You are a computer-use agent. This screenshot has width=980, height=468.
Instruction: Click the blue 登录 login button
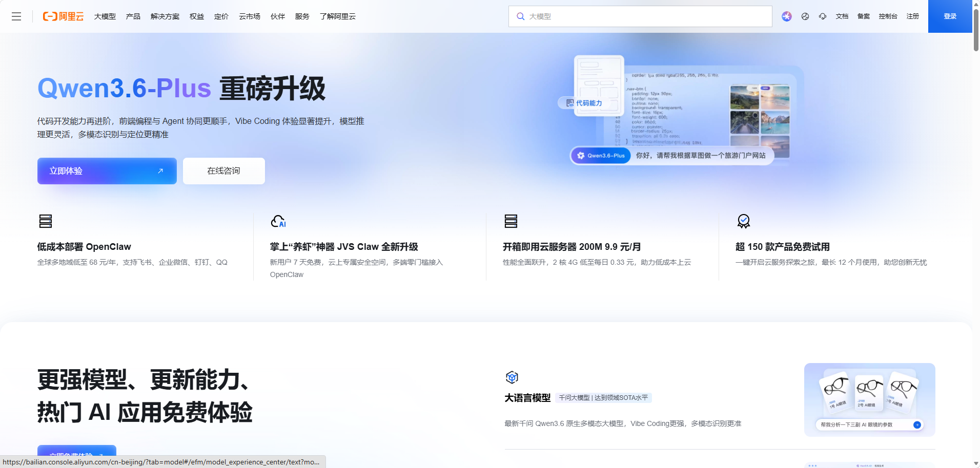point(950,16)
